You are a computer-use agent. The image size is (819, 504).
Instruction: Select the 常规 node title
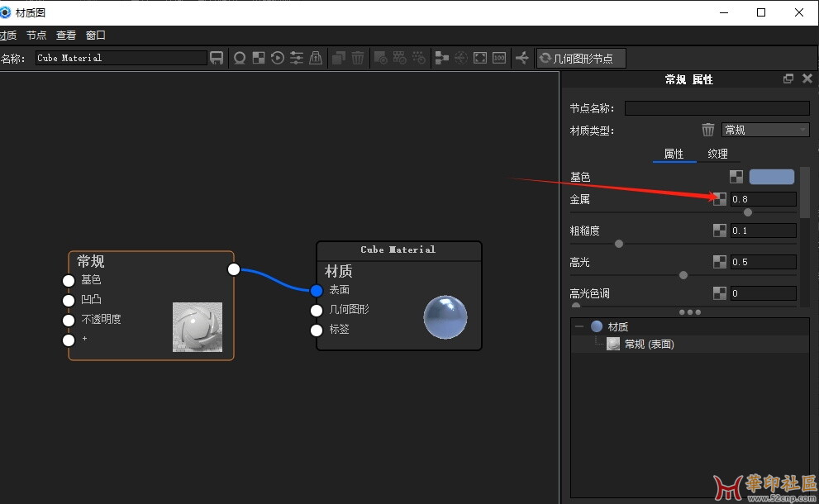pos(91,261)
